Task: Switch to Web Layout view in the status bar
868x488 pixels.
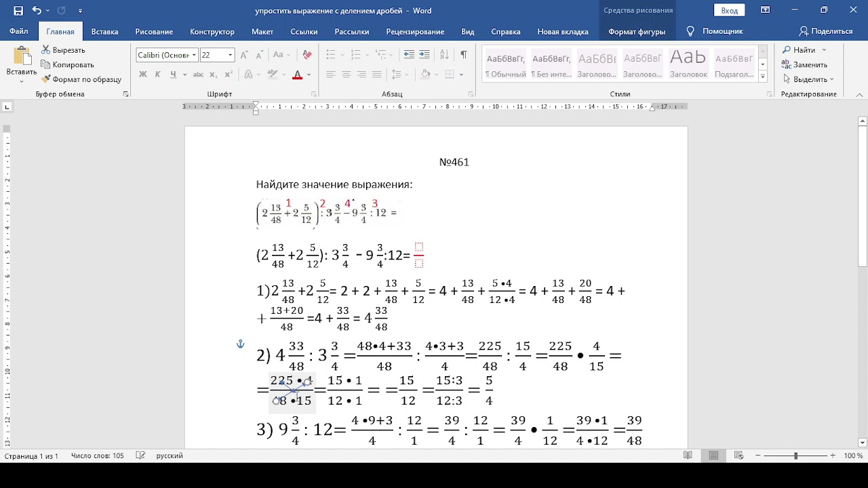Action: (739, 455)
